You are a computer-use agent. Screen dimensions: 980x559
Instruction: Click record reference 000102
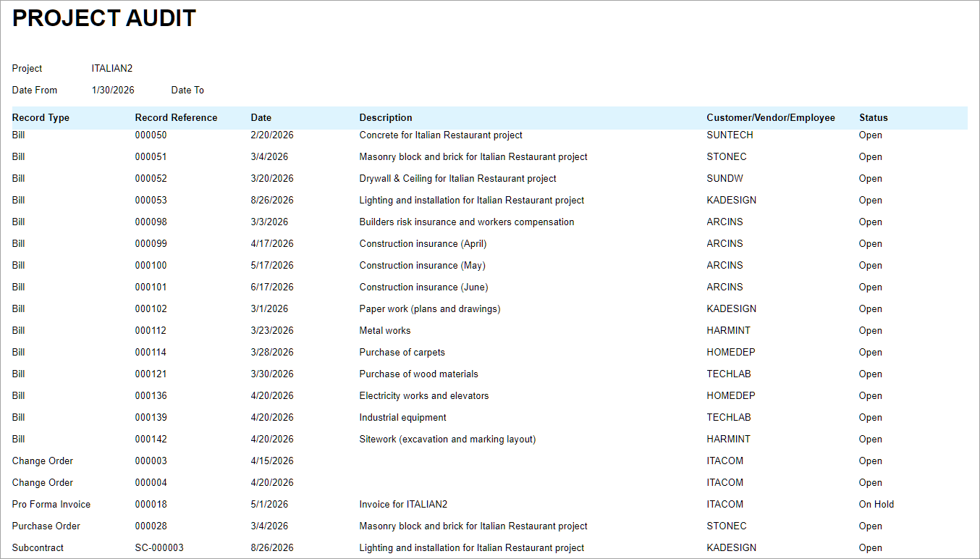(151, 308)
